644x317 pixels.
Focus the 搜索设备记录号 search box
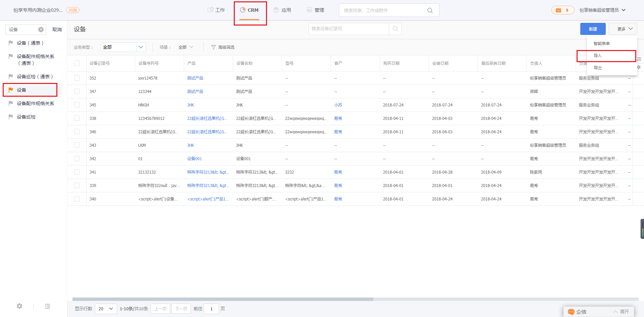click(348, 29)
